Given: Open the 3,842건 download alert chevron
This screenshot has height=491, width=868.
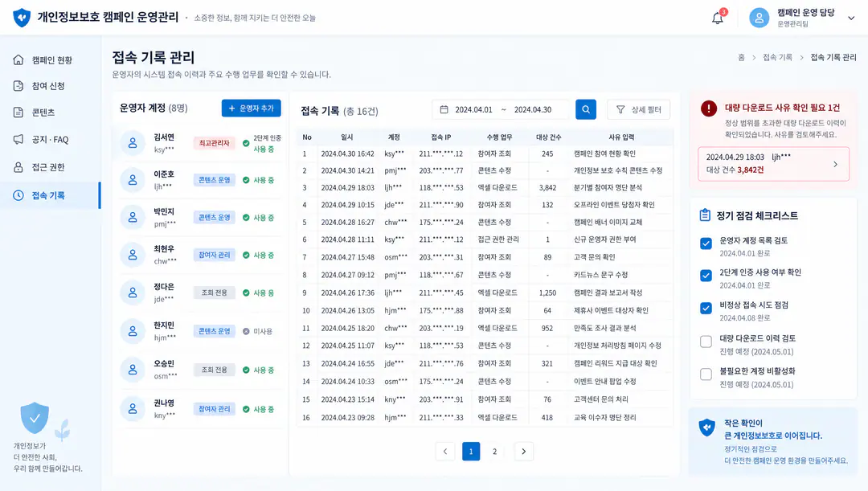Looking at the screenshot, I should coord(835,164).
